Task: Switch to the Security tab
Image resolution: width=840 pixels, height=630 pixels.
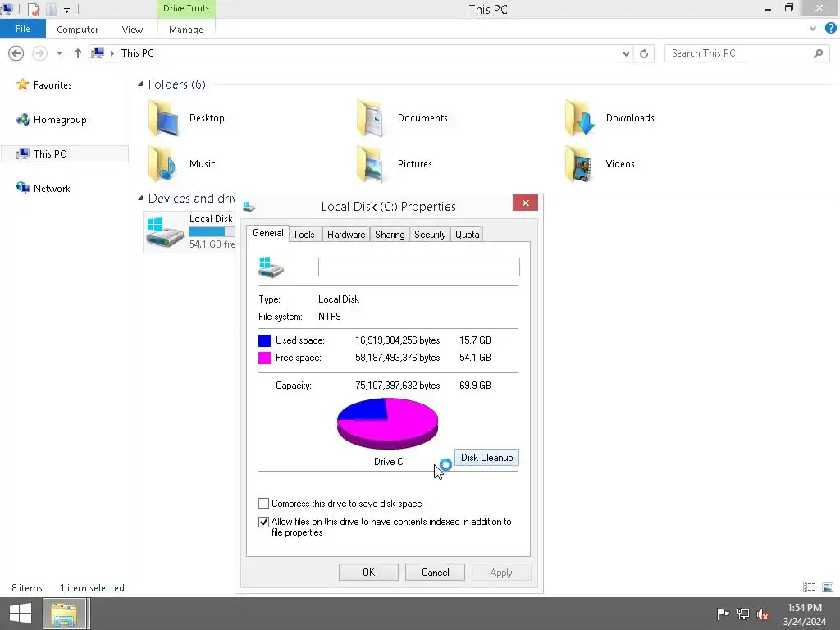Action: pos(430,234)
